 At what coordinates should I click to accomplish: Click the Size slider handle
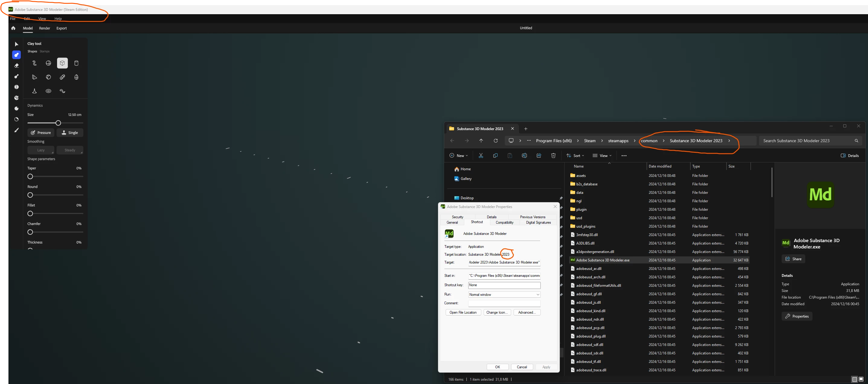point(58,123)
